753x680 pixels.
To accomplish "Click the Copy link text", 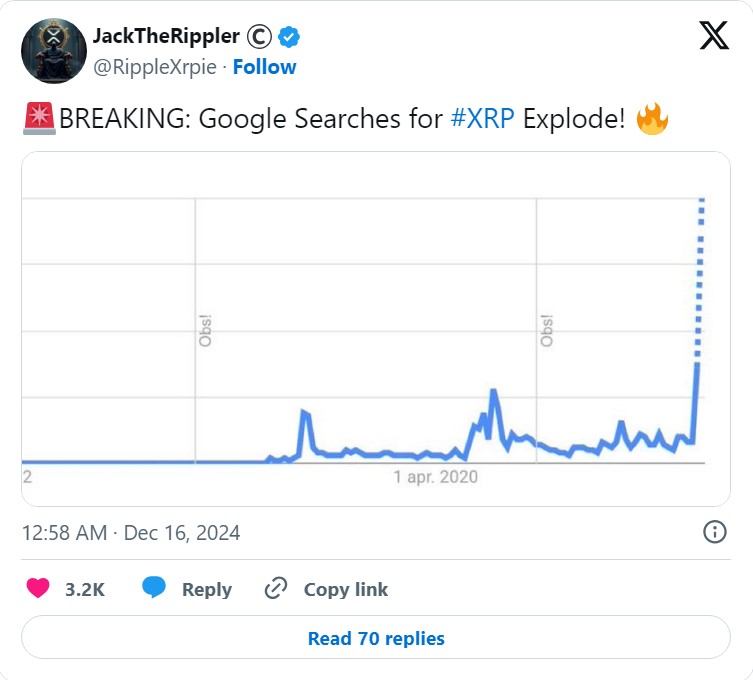I will click(x=345, y=589).
